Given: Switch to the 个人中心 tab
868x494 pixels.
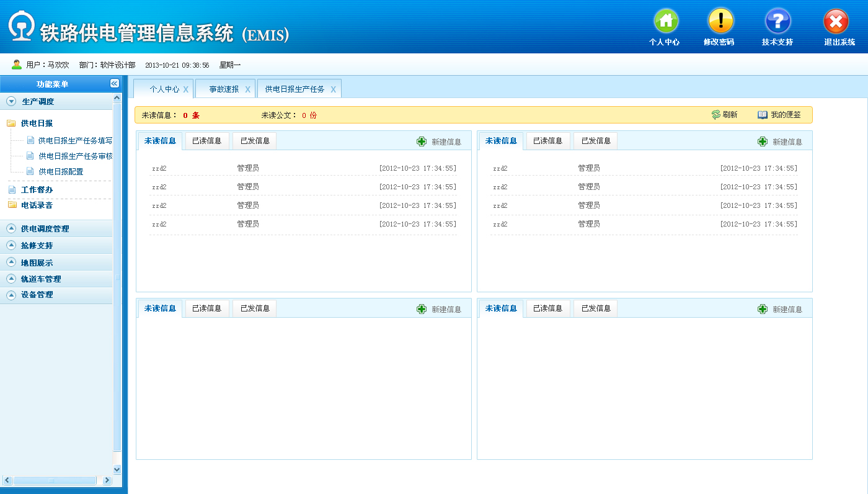Looking at the screenshot, I should tap(164, 89).
